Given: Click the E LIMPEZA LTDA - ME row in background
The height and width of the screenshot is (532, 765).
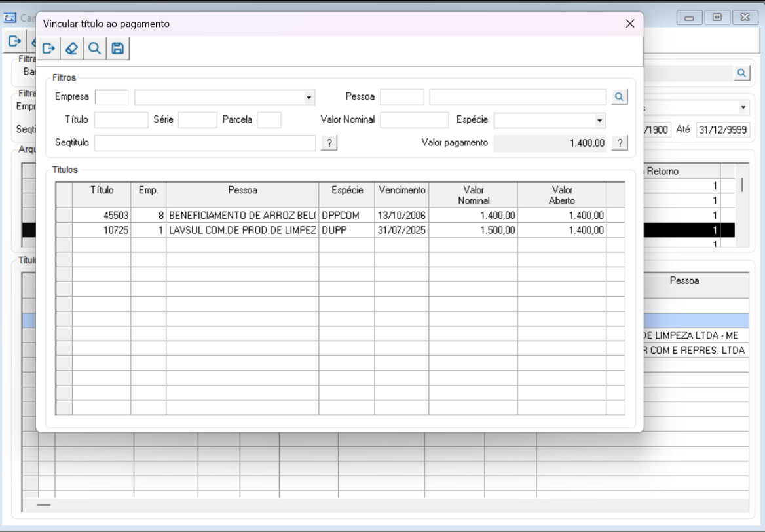Looking at the screenshot, I should point(696,336).
